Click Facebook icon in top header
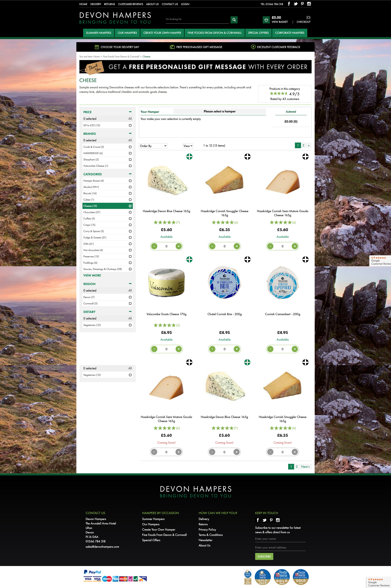The height and width of the screenshot is (588, 391). coord(289,4)
